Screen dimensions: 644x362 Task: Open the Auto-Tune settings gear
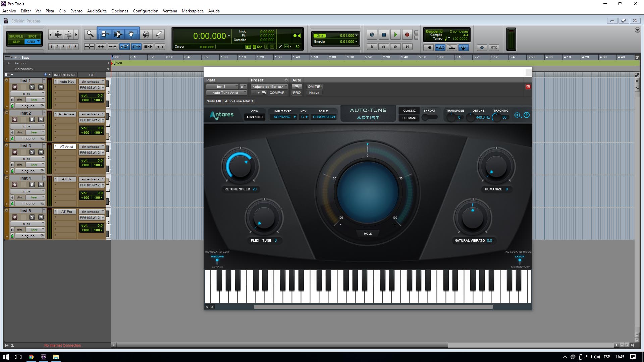pyautogui.click(x=517, y=115)
